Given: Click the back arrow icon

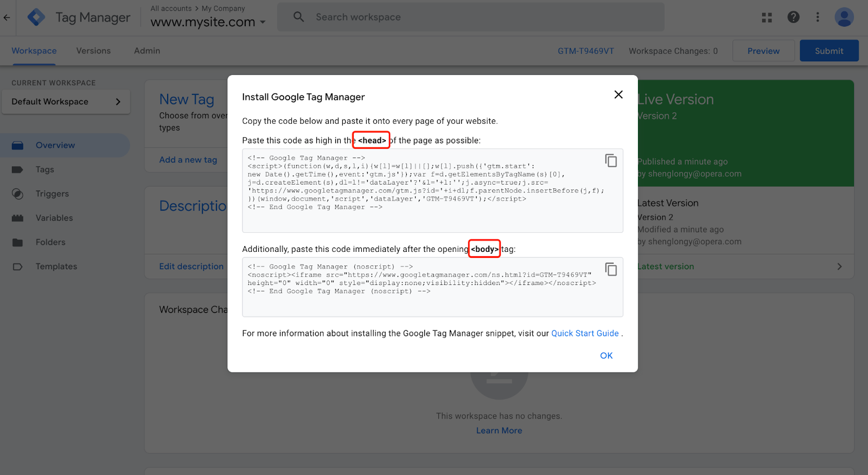Looking at the screenshot, I should point(7,17).
